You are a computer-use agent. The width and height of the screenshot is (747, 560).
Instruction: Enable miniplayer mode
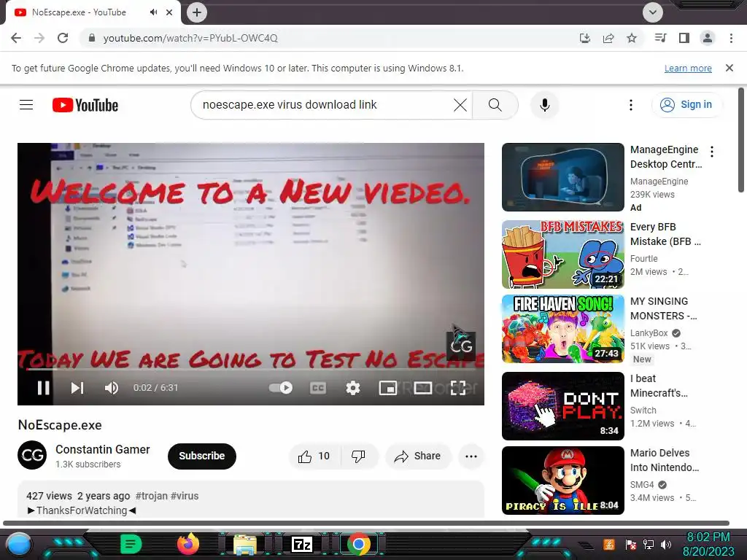tap(388, 388)
